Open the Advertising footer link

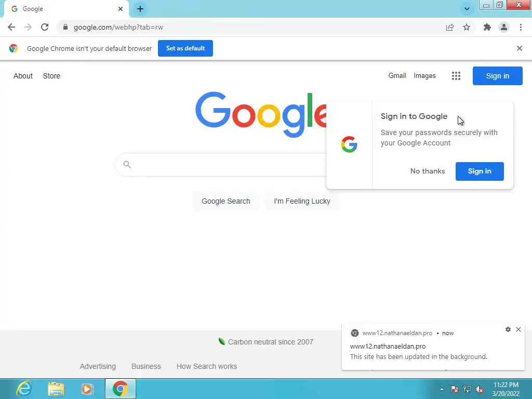[x=98, y=366]
